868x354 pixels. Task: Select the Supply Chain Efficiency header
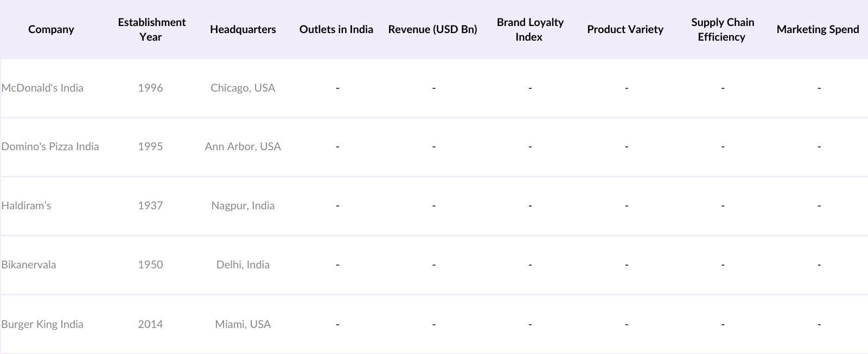722,29
